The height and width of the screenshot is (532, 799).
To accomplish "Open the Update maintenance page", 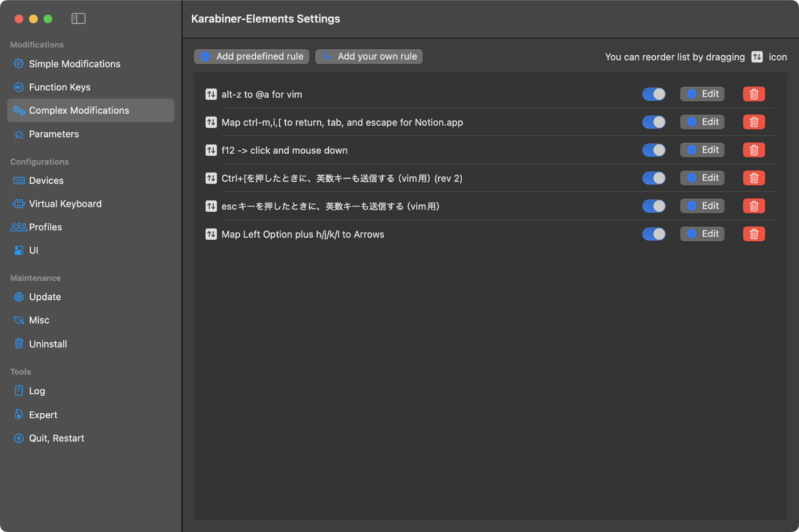I will 91,297.
